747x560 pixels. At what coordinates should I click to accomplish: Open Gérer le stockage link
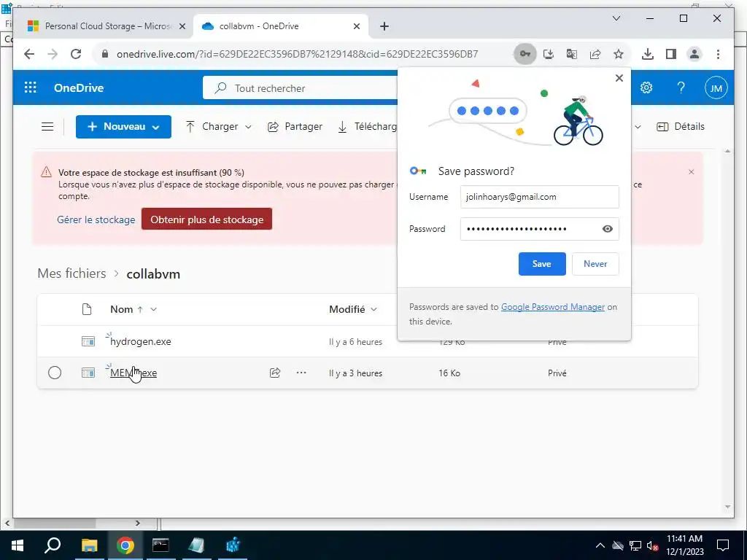click(96, 219)
